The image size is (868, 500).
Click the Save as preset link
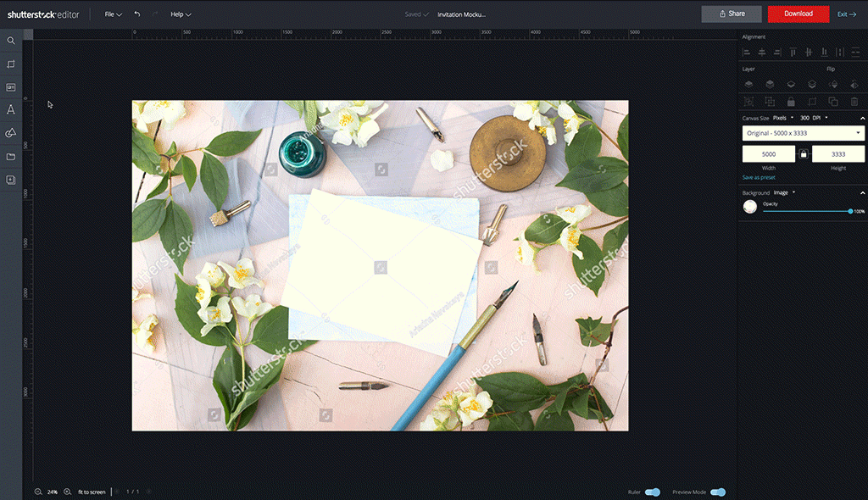(757, 177)
